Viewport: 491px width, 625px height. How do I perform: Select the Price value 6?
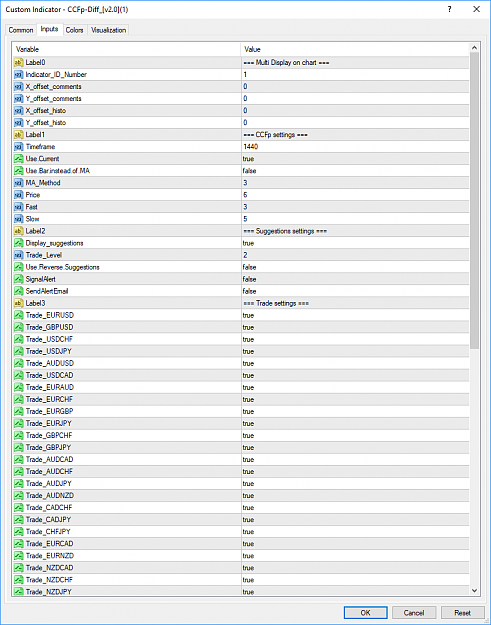click(x=245, y=195)
